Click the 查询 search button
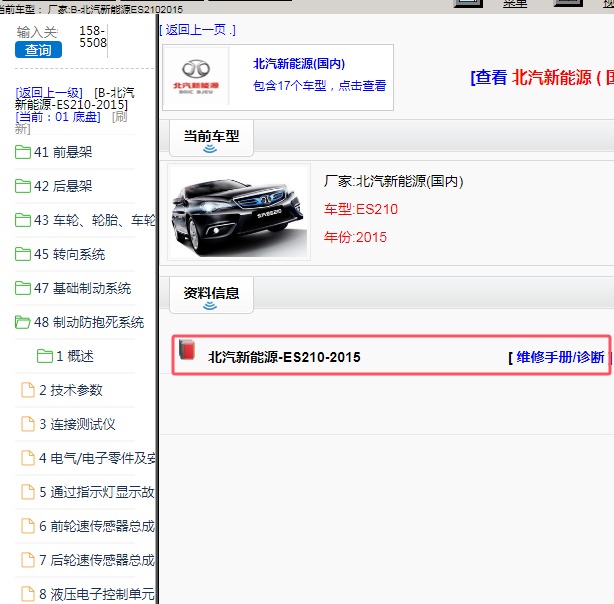The height and width of the screenshot is (604, 614). pos(38,50)
